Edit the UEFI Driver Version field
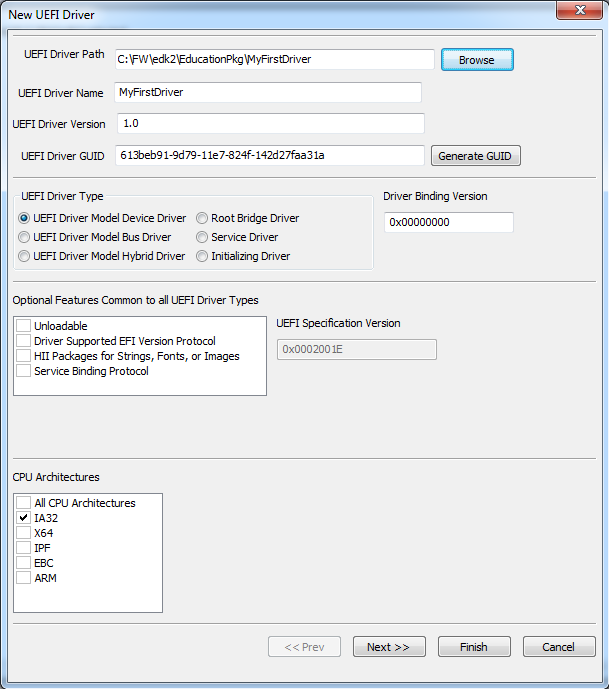 pos(271,123)
